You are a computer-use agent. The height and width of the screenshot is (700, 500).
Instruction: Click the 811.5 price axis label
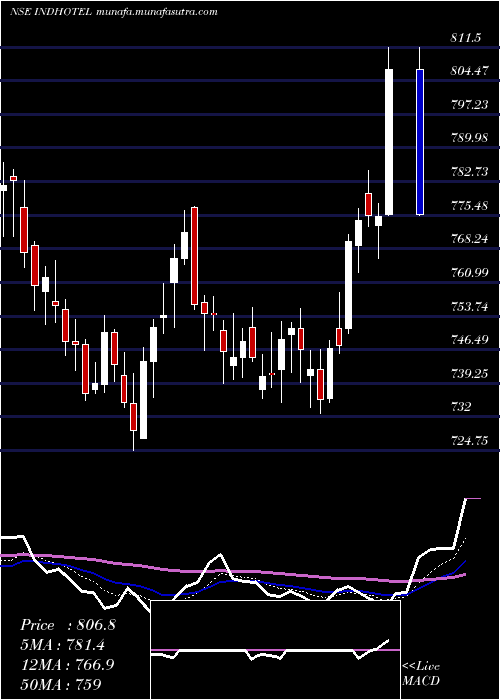pos(465,38)
